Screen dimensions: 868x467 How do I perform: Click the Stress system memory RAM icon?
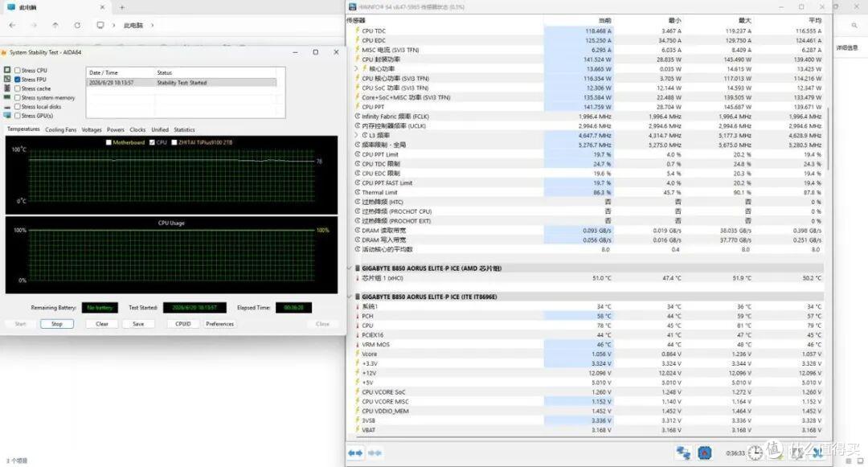pos(7,97)
